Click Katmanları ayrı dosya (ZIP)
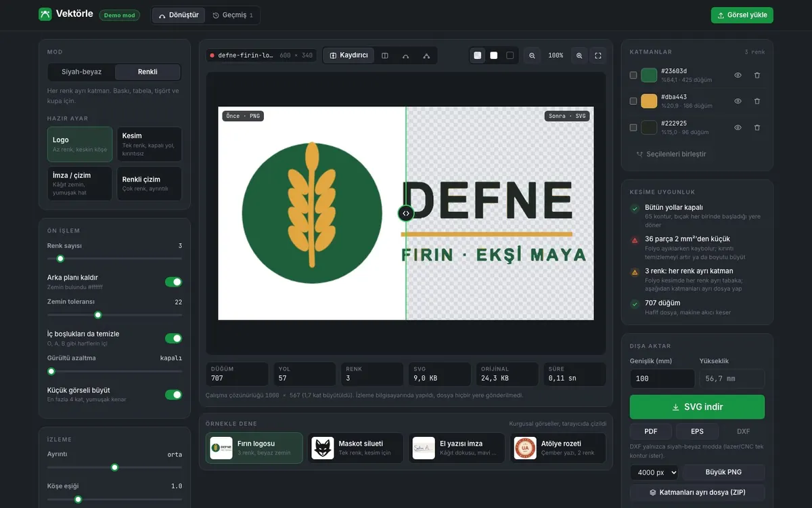Screen dimensions: 812x508 pos(697,492)
